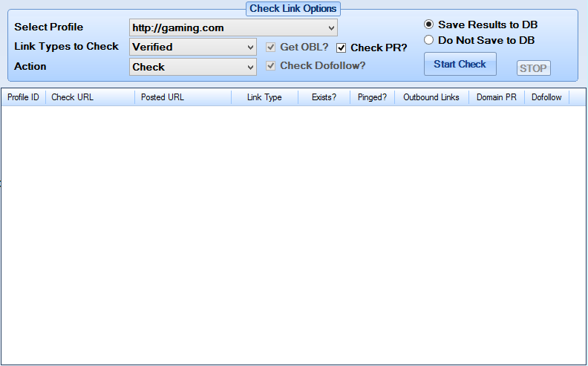Select the Save Results to DB option

[x=428, y=24]
